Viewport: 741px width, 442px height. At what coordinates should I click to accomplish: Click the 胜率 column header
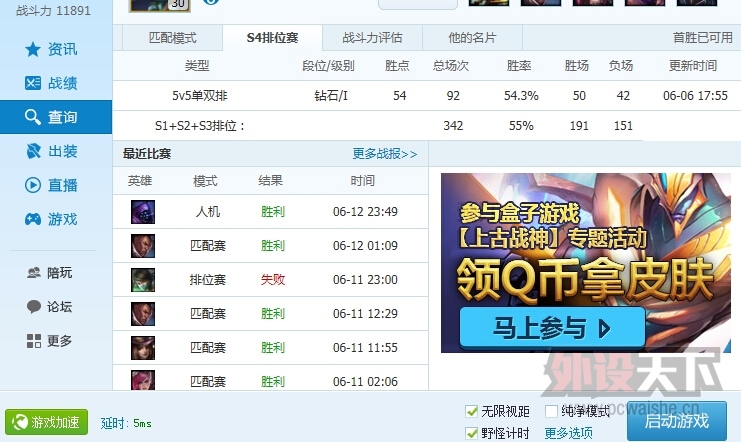click(x=519, y=66)
